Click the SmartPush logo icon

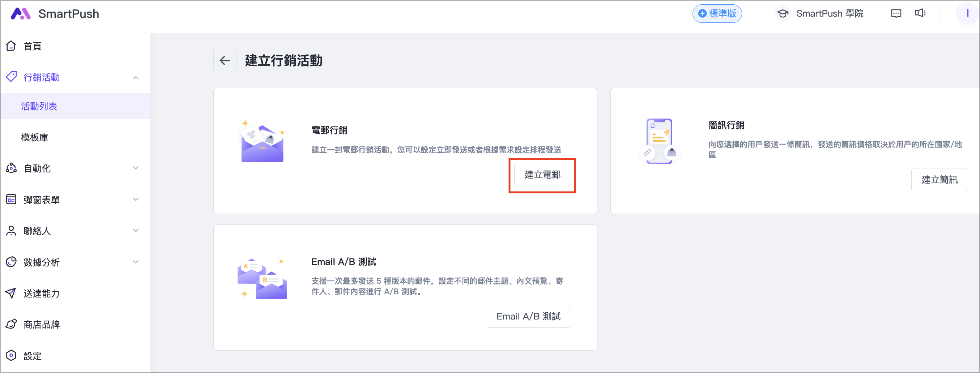[21, 14]
